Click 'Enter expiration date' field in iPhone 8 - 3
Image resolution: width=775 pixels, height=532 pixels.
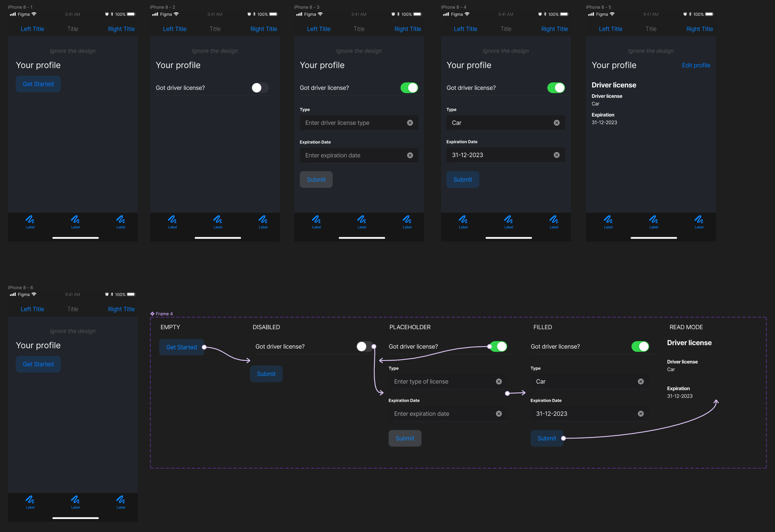(359, 155)
